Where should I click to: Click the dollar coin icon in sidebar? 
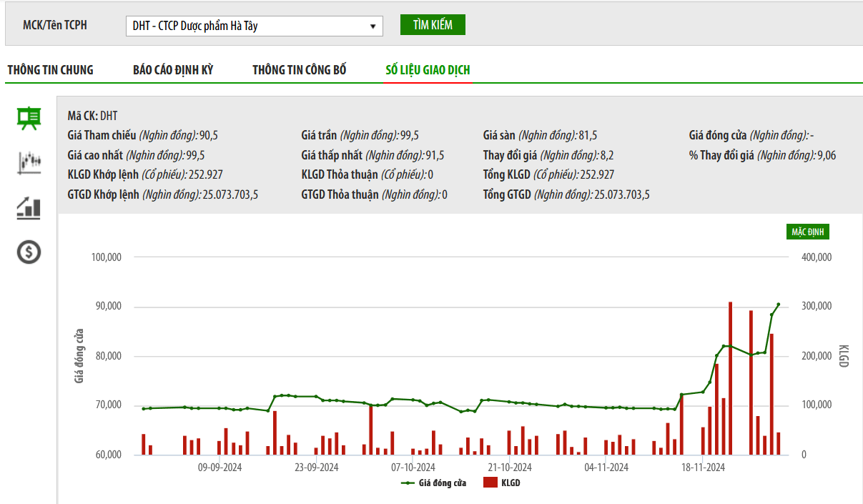(x=29, y=252)
